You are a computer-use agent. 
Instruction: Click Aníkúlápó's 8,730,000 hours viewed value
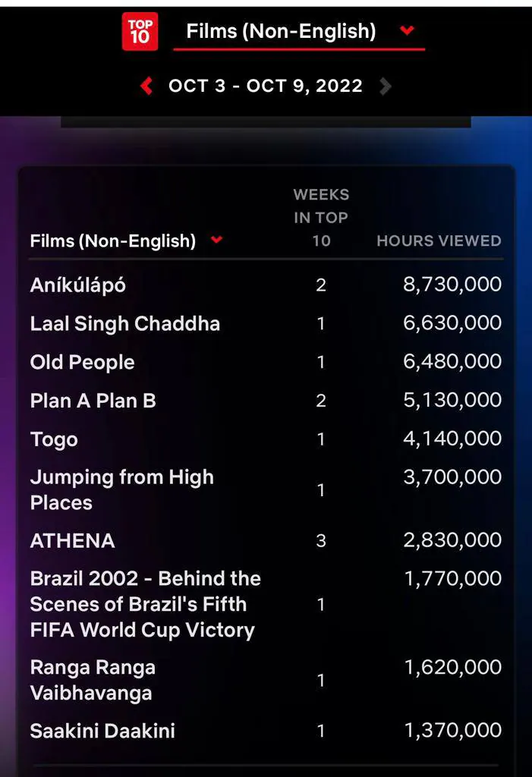click(452, 285)
